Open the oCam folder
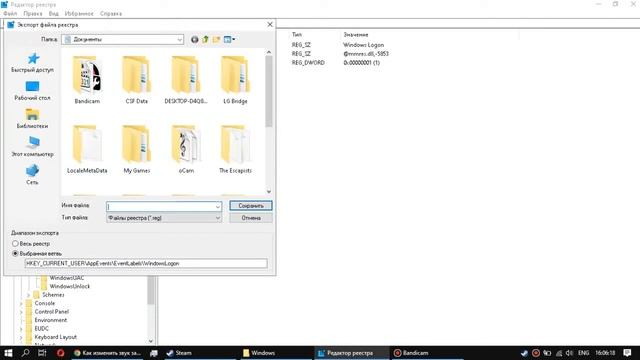This screenshot has width=640, height=360. (186, 149)
